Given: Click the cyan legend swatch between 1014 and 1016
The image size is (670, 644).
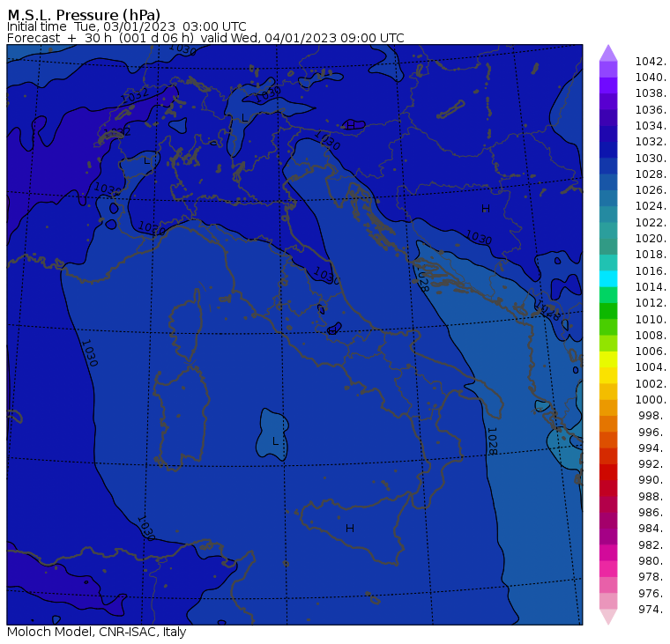Looking at the screenshot, I should coord(608,278).
